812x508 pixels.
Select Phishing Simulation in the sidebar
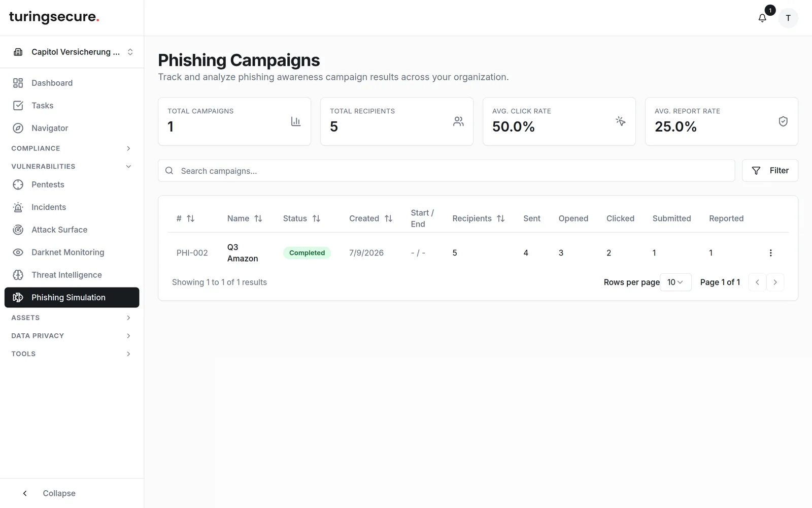tap(72, 298)
